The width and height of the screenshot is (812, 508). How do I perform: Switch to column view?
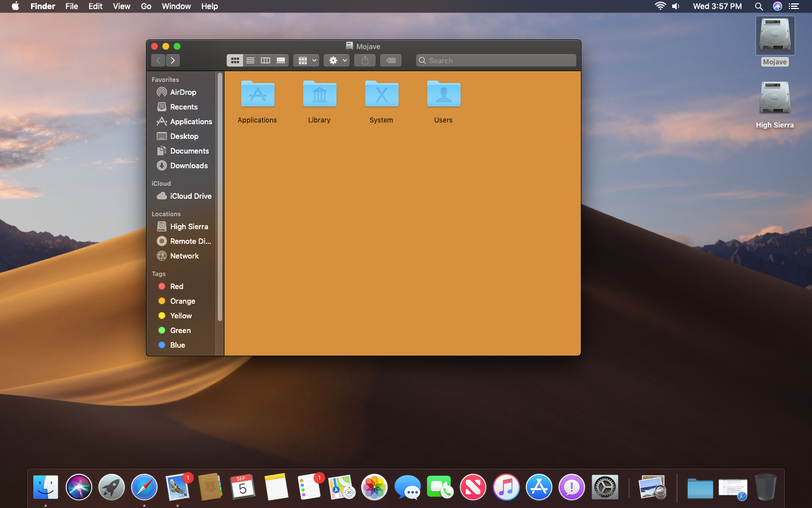tap(266, 60)
